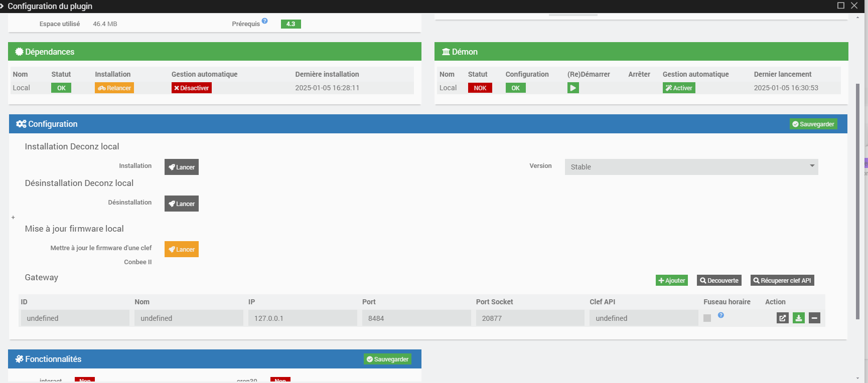Open the Version dropdown showing Stable
Screen dimensions: 868x383
[x=691, y=167]
